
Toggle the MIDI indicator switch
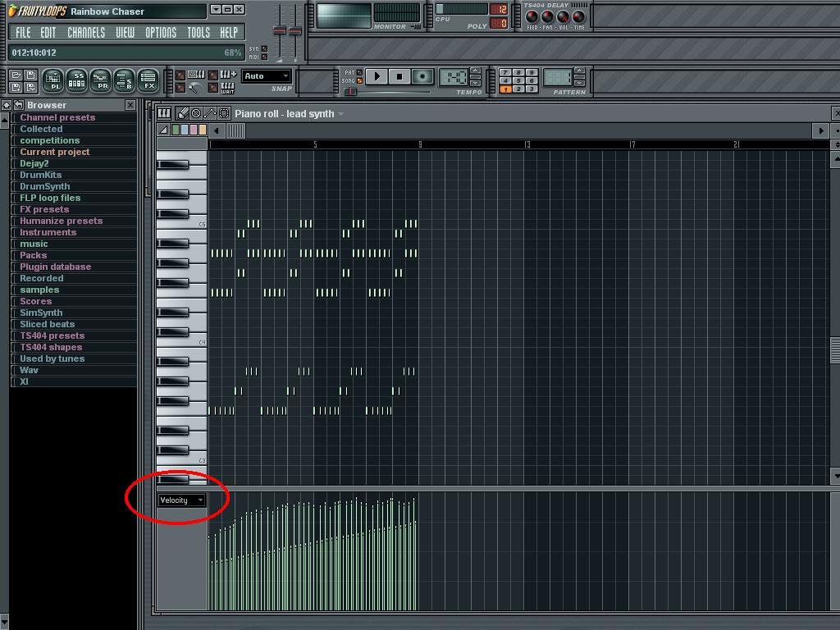click(263, 57)
